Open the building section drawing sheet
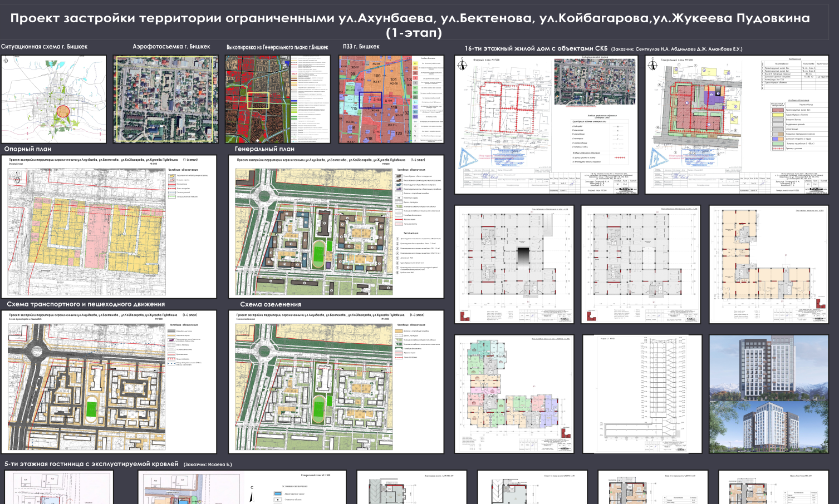Viewport: 839px width, 504px height. click(641, 394)
